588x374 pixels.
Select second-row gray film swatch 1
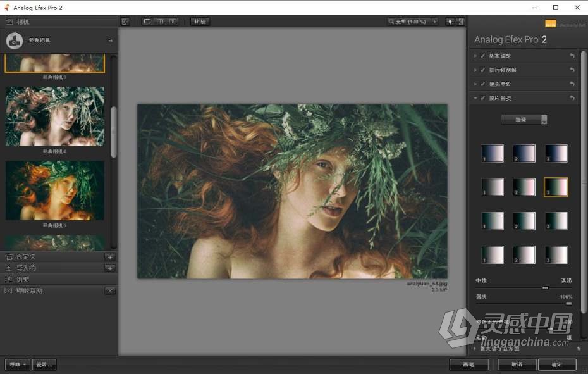click(493, 187)
